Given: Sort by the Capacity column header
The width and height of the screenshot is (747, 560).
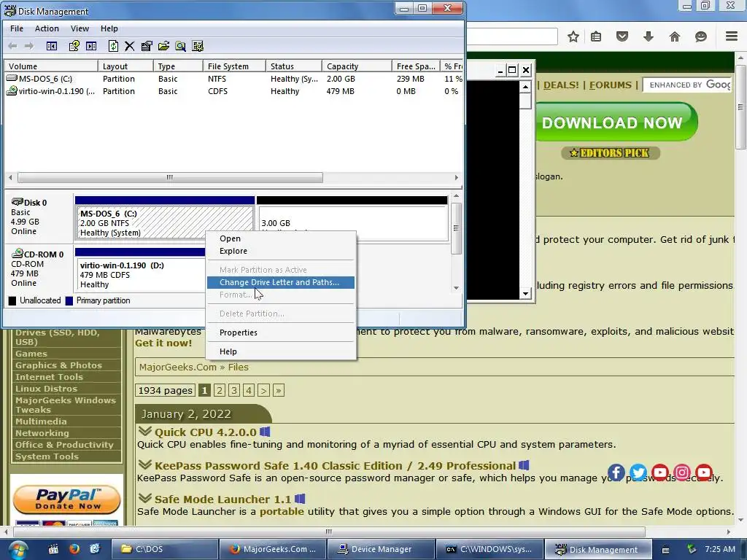Looking at the screenshot, I should click(x=357, y=66).
